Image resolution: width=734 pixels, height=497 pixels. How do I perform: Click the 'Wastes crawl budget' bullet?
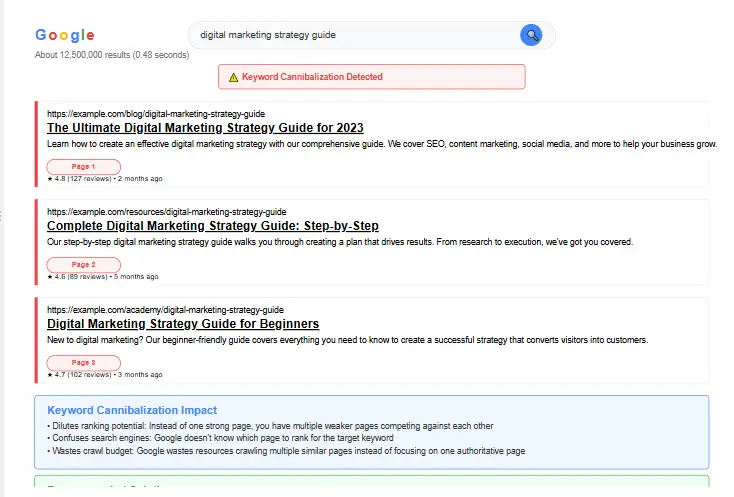point(286,451)
